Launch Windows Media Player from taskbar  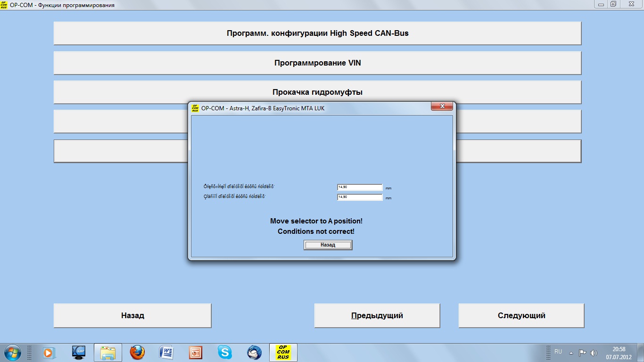tap(49, 352)
